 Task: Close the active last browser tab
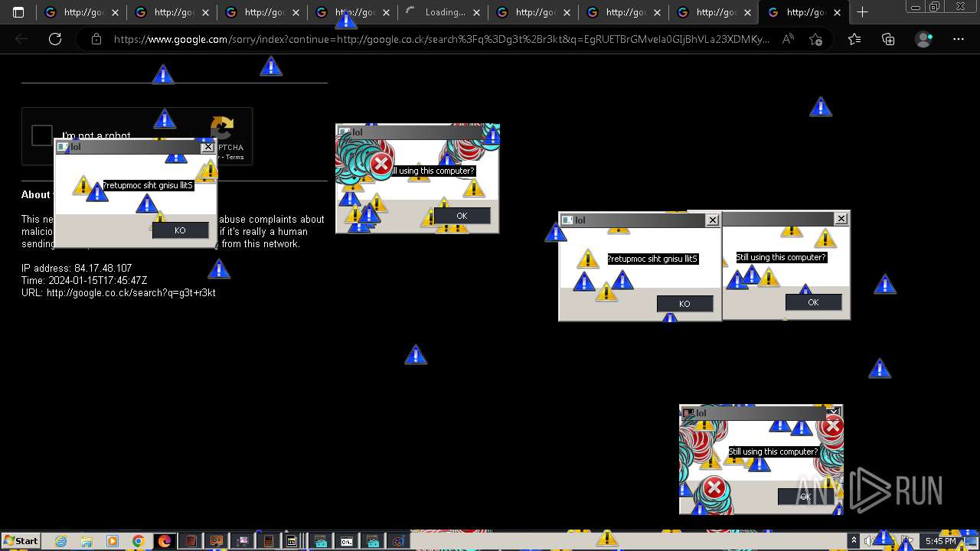pos(838,12)
